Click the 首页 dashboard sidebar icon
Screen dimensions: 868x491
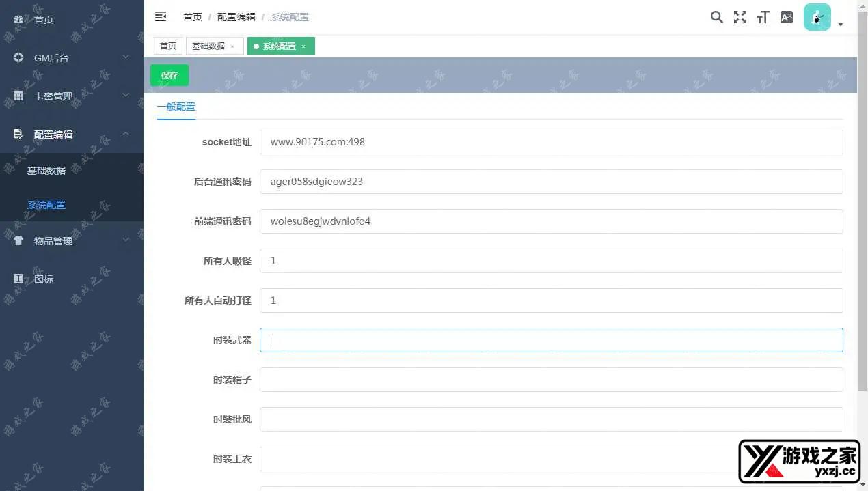coord(18,20)
